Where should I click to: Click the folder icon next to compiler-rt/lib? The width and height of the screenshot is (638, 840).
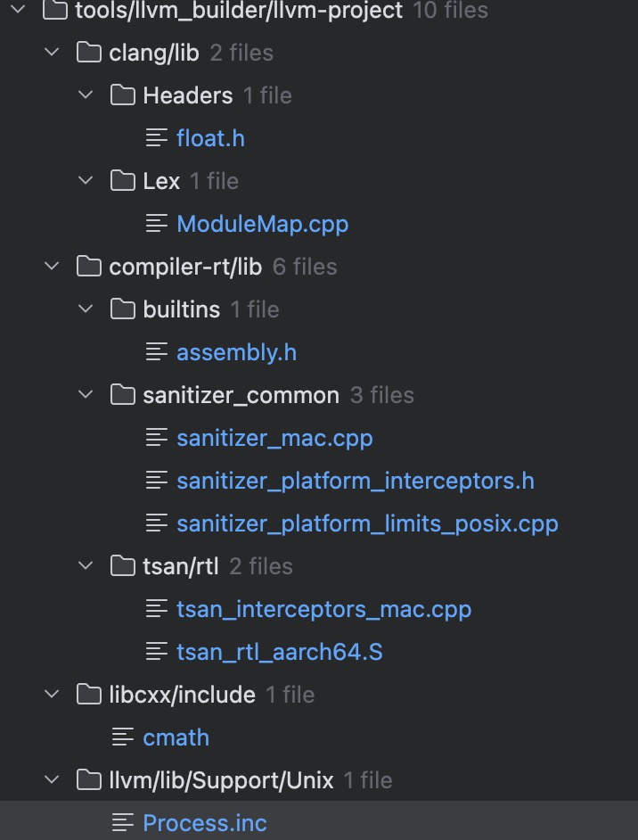(88, 266)
